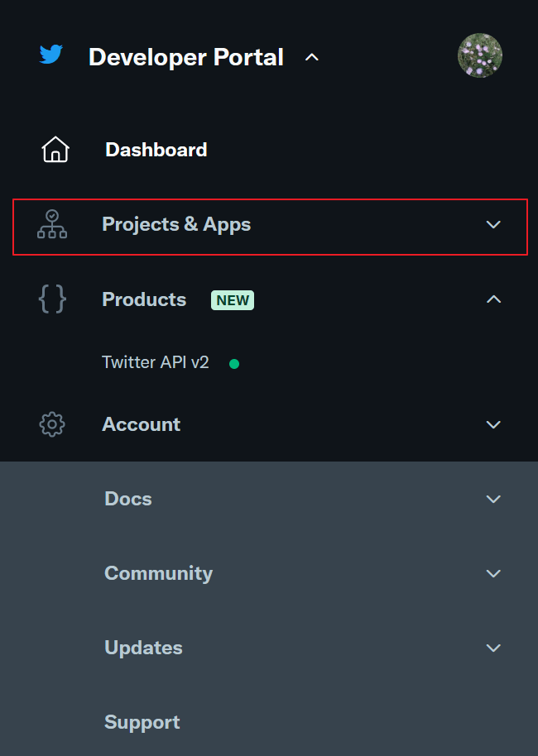538x756 pixels.
Task: Open the profile avatar picture
Action: coord(480,55)
